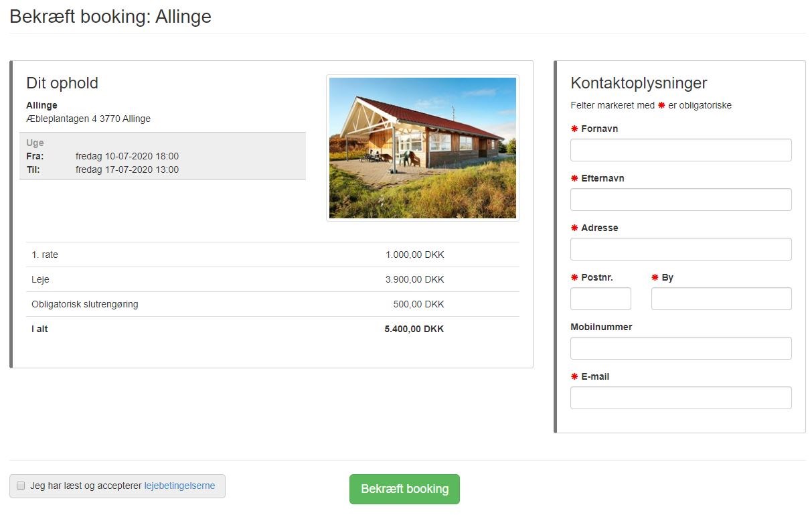Click the I alt total label
Screen dimensions: 812x515
(x=39, y=329)
